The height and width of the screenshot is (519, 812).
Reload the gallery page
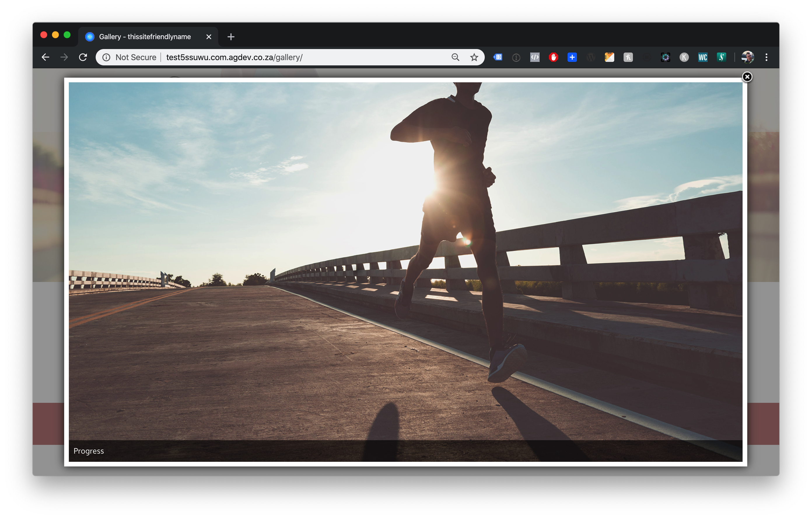point(83,58)
